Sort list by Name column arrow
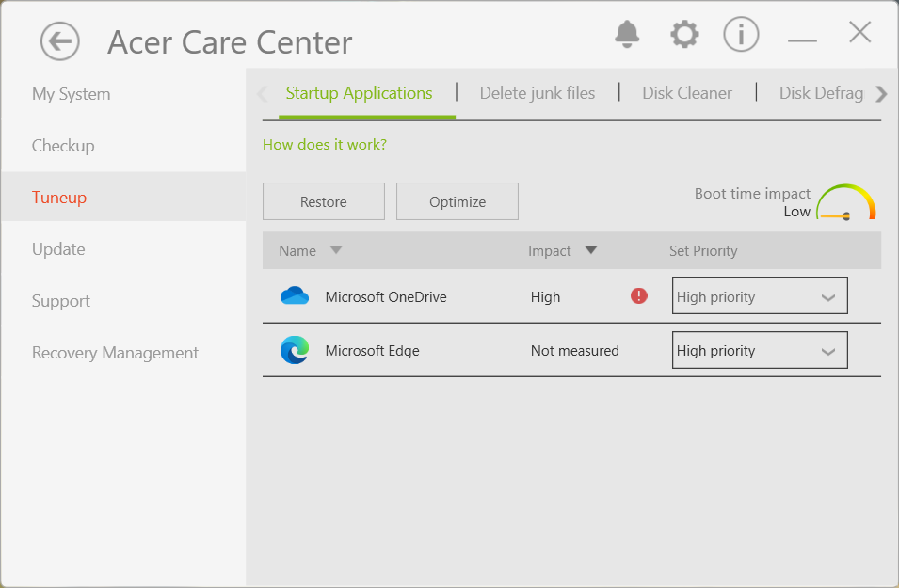This screenshot has width=899, height=588. [336, 250]
